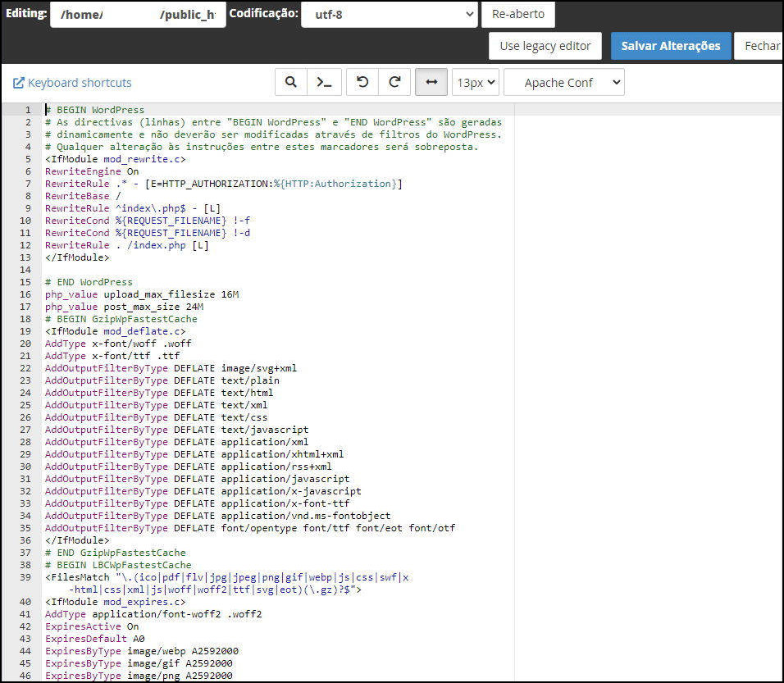Click the 'RewriteCond %{REQUEST_FILENAME} !-d' line
The height and width of the screenshot is (683, 784).
coord(148,233)
